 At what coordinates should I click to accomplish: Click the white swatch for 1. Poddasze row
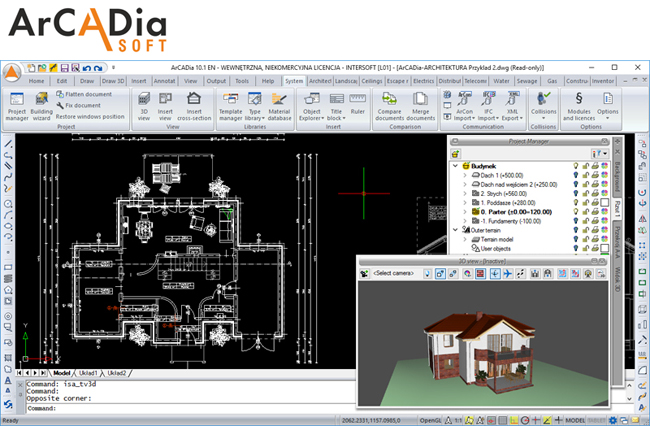pyautogui.click(x=605, y=203)
